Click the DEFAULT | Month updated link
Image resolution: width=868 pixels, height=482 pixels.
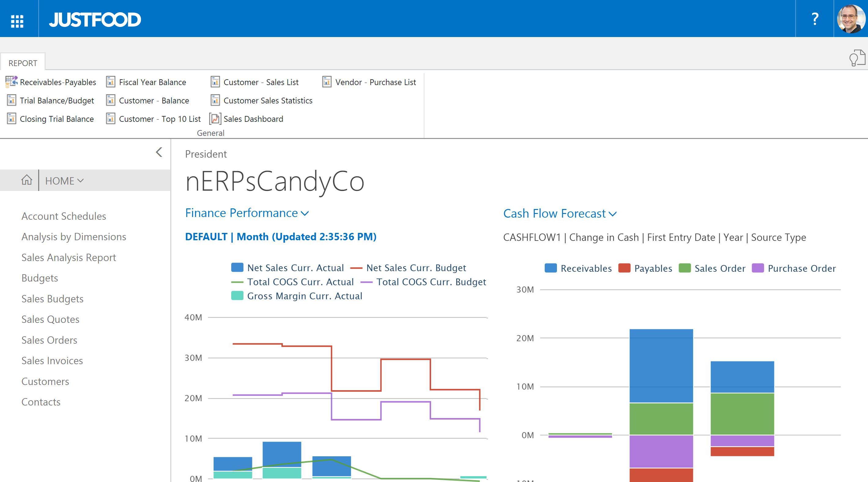pos(280,237)
